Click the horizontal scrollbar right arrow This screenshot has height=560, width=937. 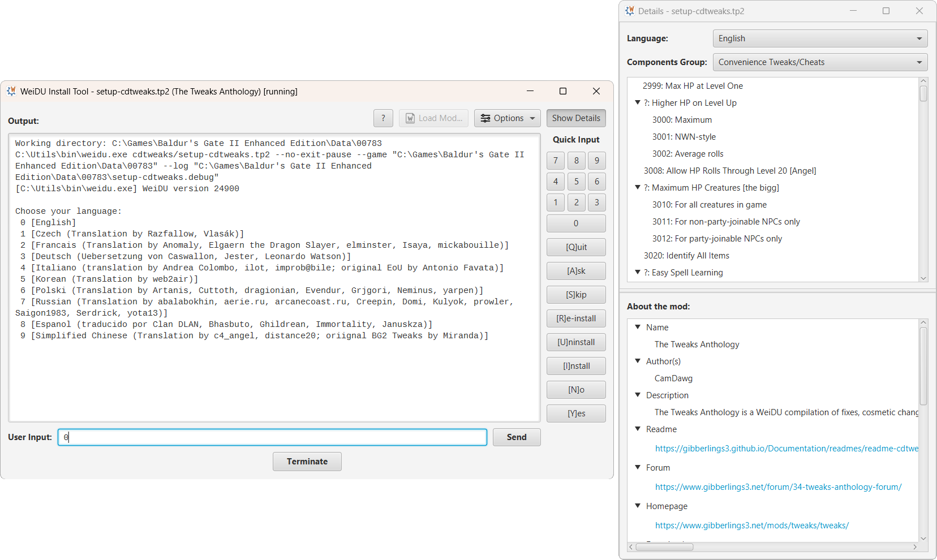click(x=914, y=547)
